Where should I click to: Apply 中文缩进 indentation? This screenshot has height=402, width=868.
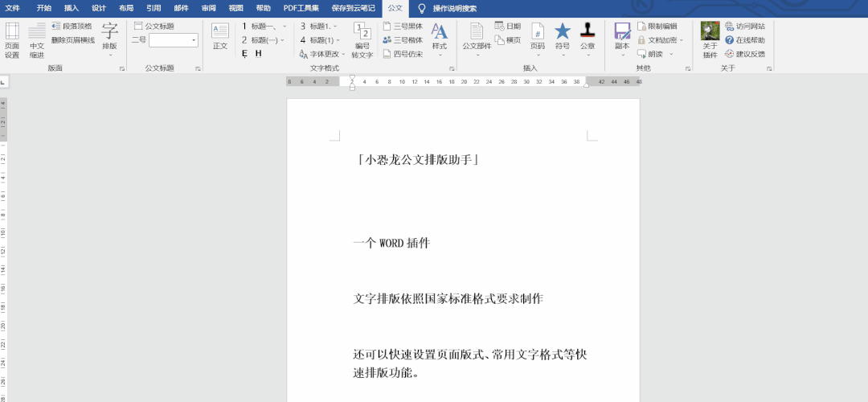(x=36, y=40)
